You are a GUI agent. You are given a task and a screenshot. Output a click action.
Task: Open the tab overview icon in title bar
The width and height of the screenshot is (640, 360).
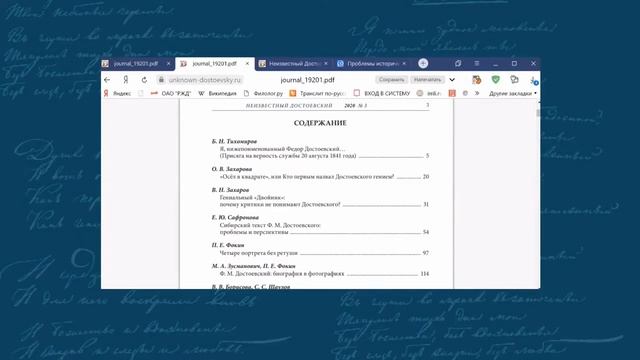point(458,63)
